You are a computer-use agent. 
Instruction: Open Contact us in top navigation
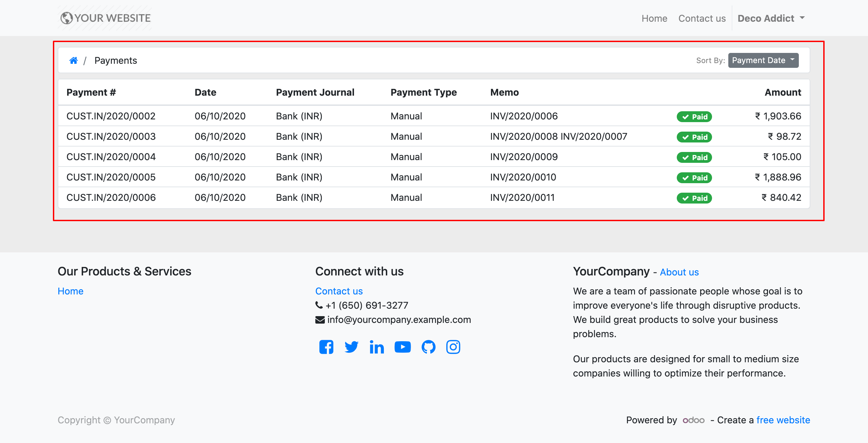pos(702,18)
